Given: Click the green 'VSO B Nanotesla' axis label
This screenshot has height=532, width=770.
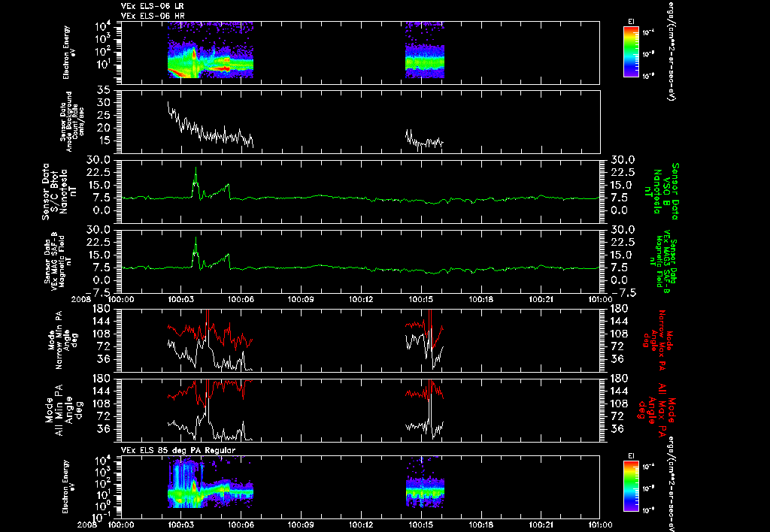Looking at the screenshot, I should pos(661,192).
